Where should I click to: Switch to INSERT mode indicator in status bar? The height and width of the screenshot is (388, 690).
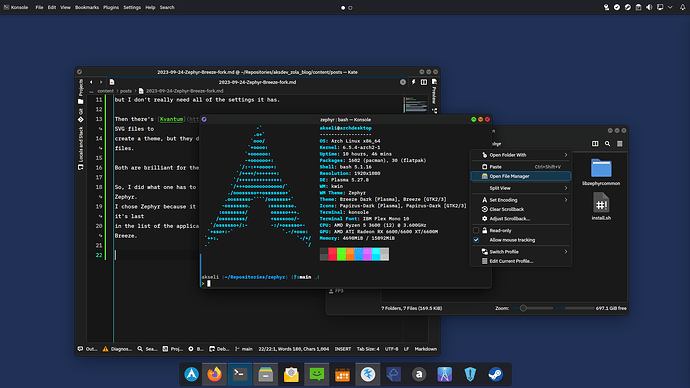tap(343, 349)
